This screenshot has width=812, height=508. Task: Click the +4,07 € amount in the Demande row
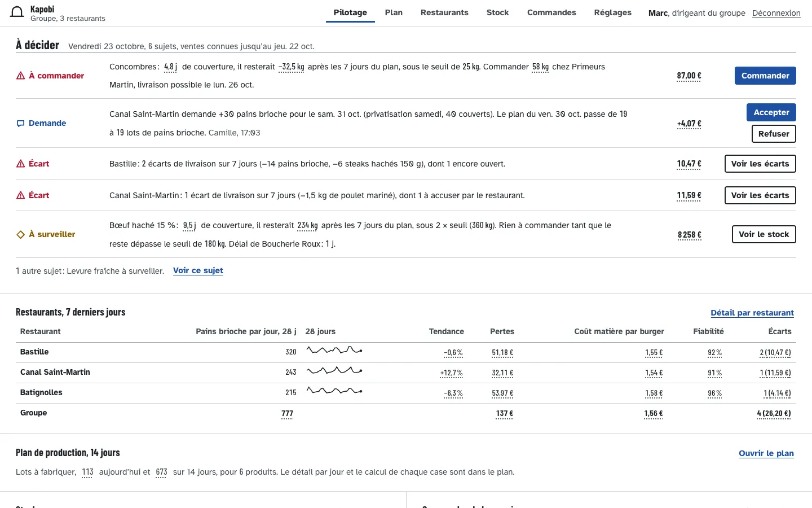coord(689,124)
